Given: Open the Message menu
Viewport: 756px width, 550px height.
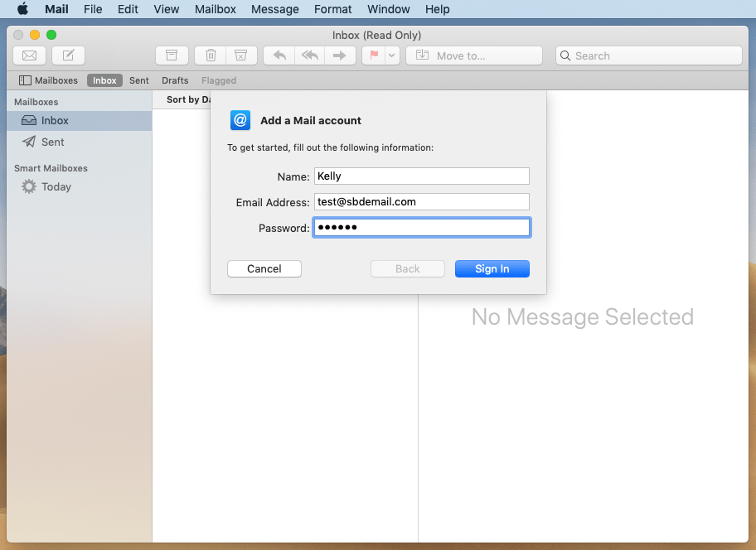Looking at the screenshot, I should pyautogui.click(x=275, y=9).
